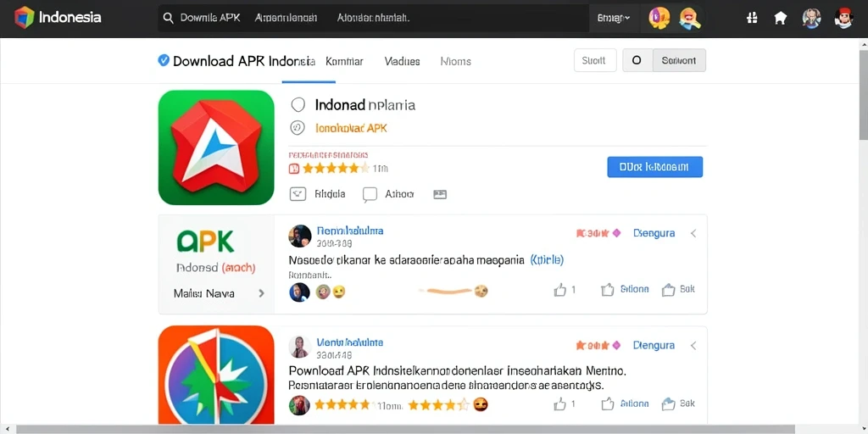Viewport: 868px width, 434px height.
Task: Open the Dengura link in second review
Action: tap(654, 346)
